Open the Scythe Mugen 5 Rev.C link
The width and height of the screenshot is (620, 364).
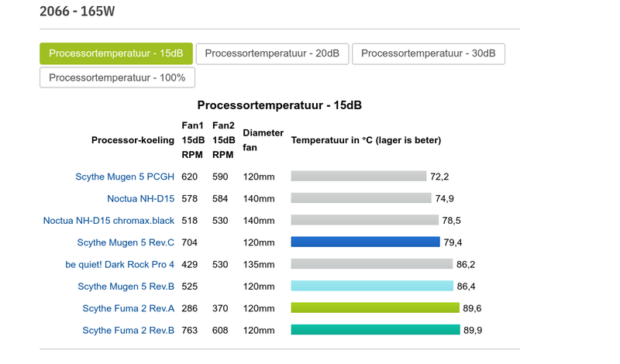coord(126,242)
